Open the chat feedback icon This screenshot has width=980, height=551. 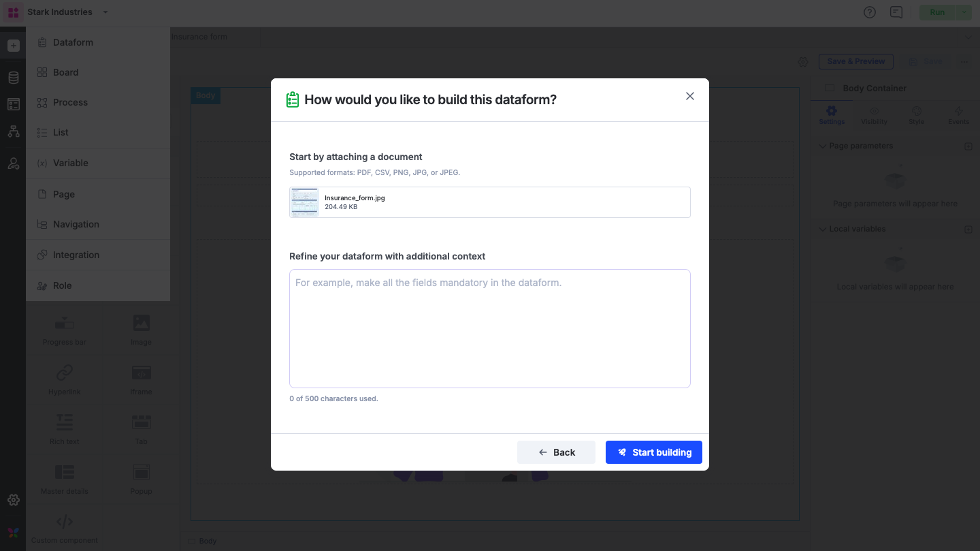(x=896, y=12)
